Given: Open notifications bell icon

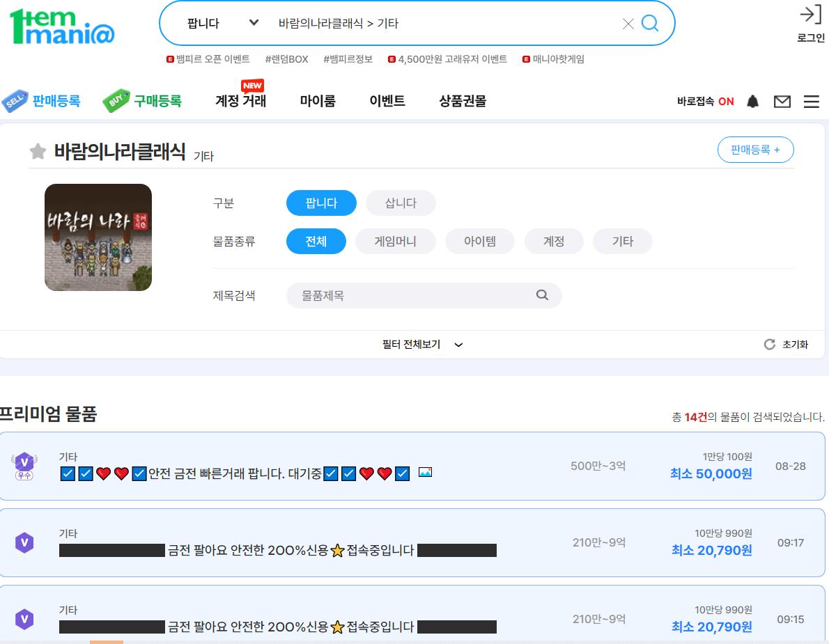Looking at the screenshot, I should (x=753, y=102).
